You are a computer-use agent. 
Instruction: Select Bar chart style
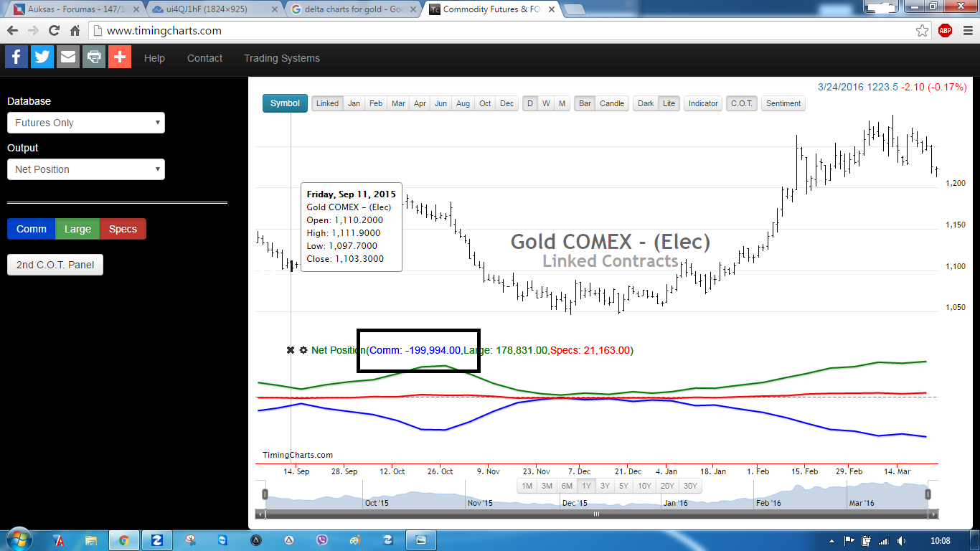tap(585, 103)
